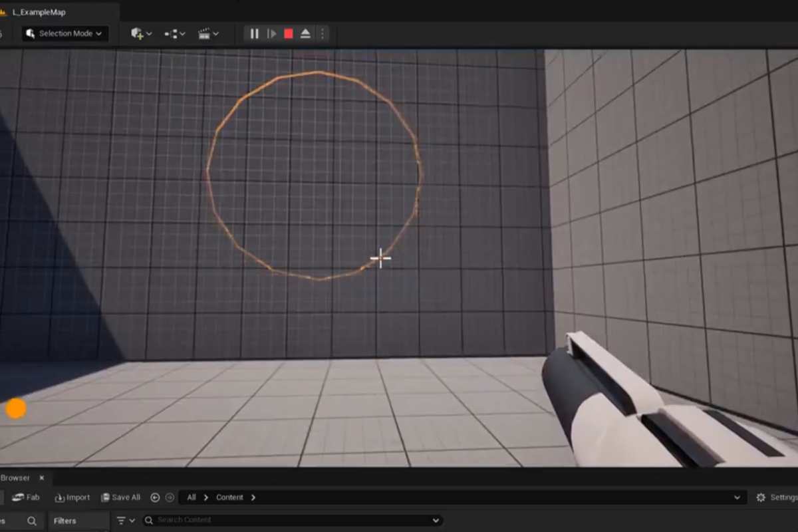Screen dimensions: 798x532
Task: Open the Cinematics clapperboard icon
Action: coord(205,33)
